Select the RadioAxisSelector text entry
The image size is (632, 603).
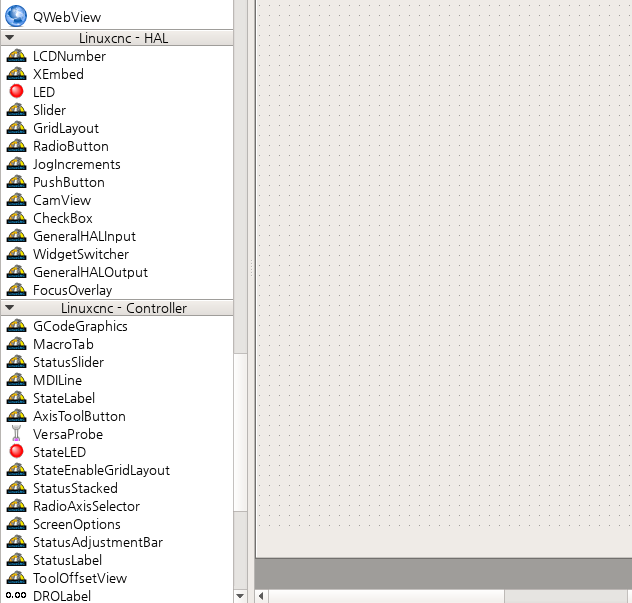86,506
